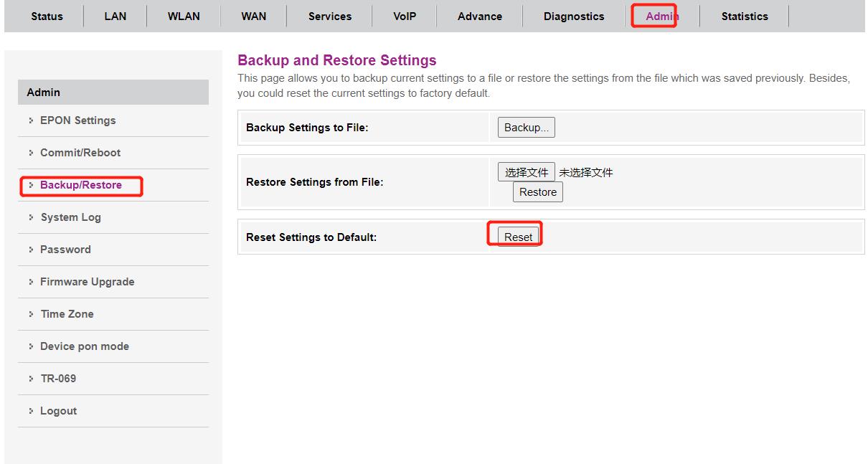The width and height of the screenshot is (868, 464).
Task: Open the Diagnostics tab
Action: coord(573,16)
